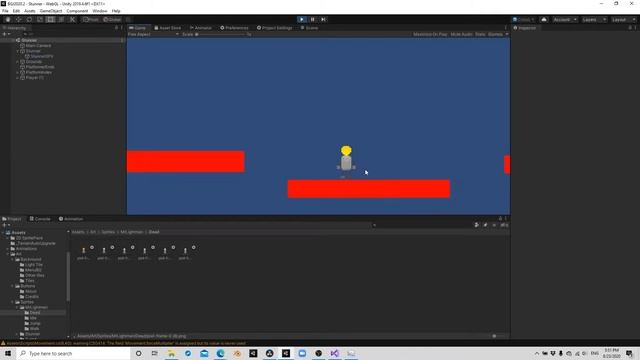Open Visual Studio from the taskbar
640x360 pixels.
click(335, 353)
